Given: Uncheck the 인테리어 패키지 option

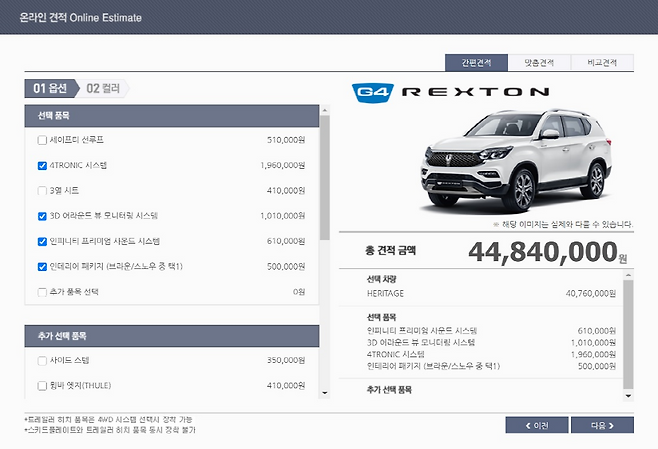Looking at the screenshot, I should point(42,266).
